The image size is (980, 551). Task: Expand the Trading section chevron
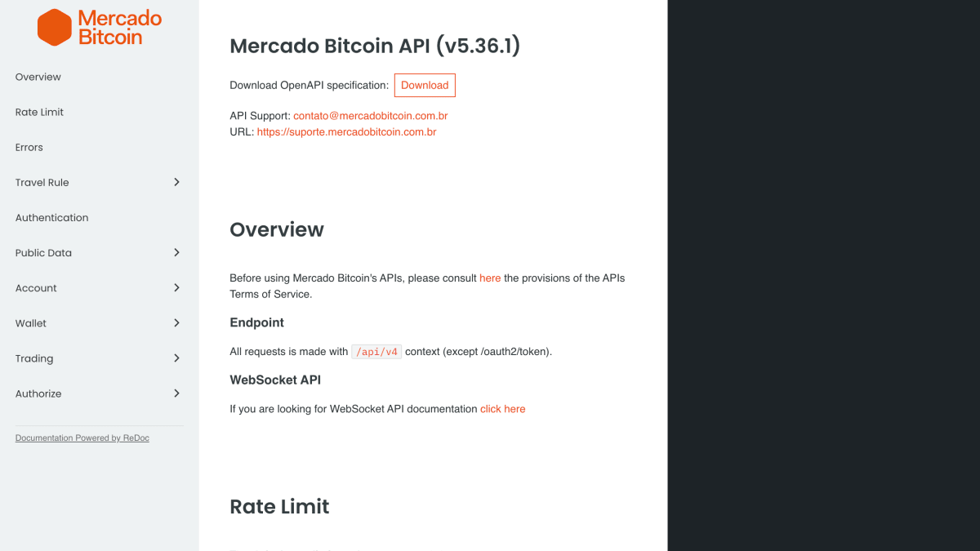[x=176, y=358]
